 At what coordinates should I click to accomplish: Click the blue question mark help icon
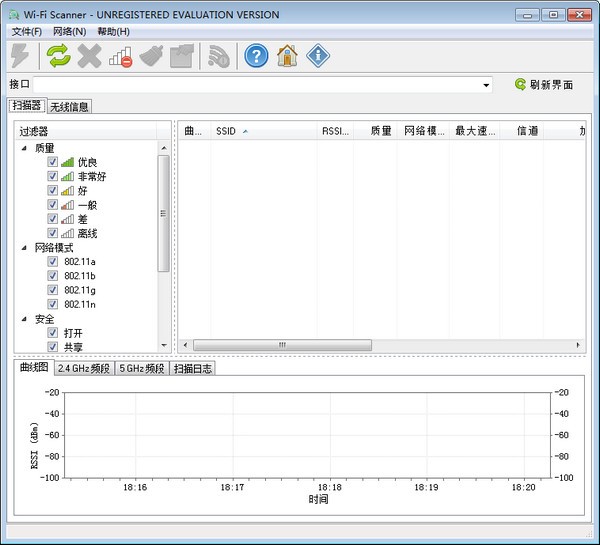point(256,56)
